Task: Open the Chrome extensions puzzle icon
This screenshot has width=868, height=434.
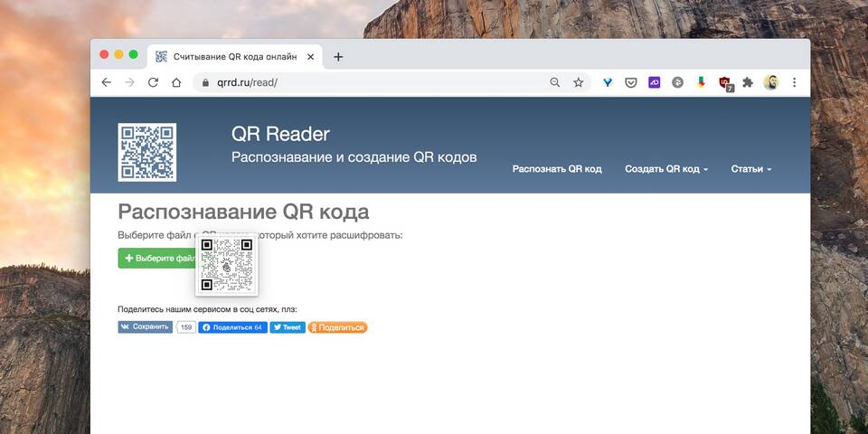Action: [748, 82]
